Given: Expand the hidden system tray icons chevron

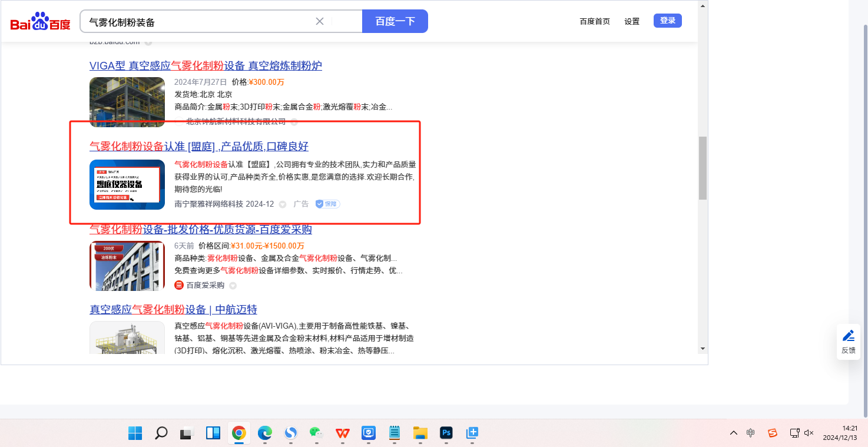Looking at the screenshot, I should pyautogui.click(x=733, y=433).
